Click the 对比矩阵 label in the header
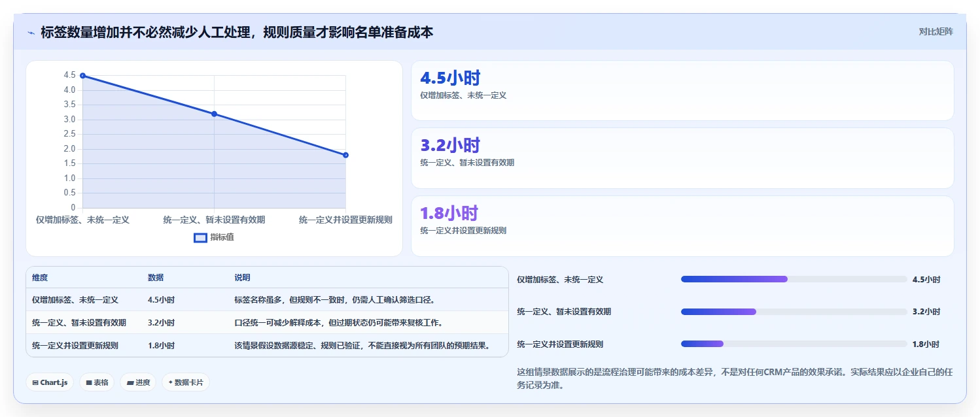 click(936, 32)
